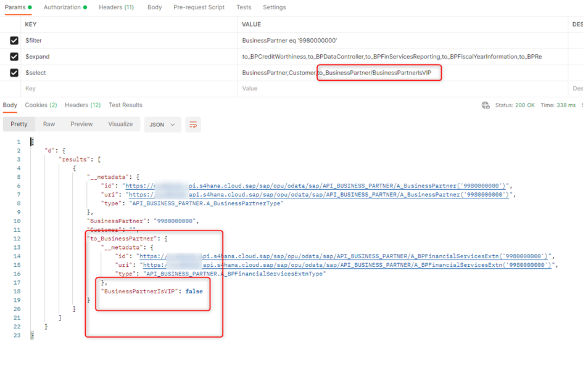
Task: Select the request Settings tab
Action: point(274,7)
